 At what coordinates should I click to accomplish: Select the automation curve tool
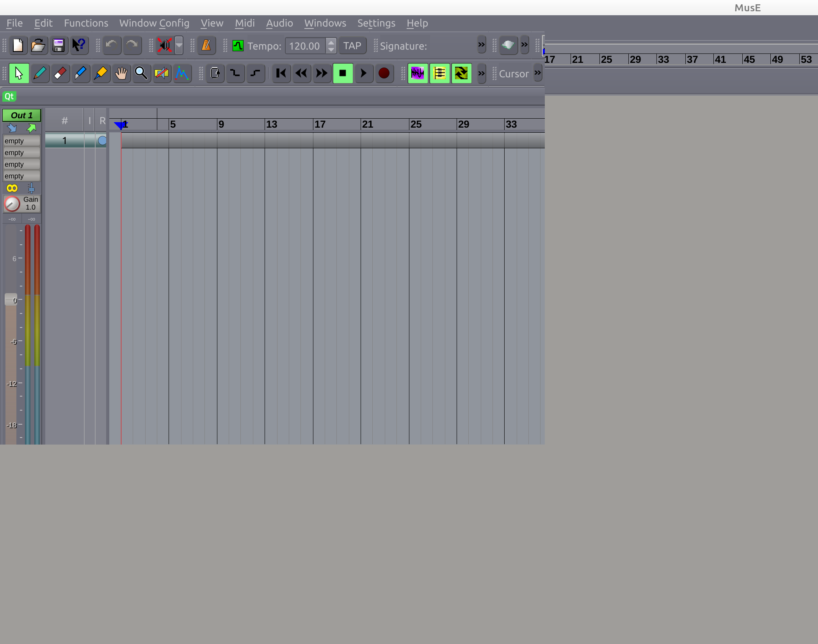[x=182, y=73]
